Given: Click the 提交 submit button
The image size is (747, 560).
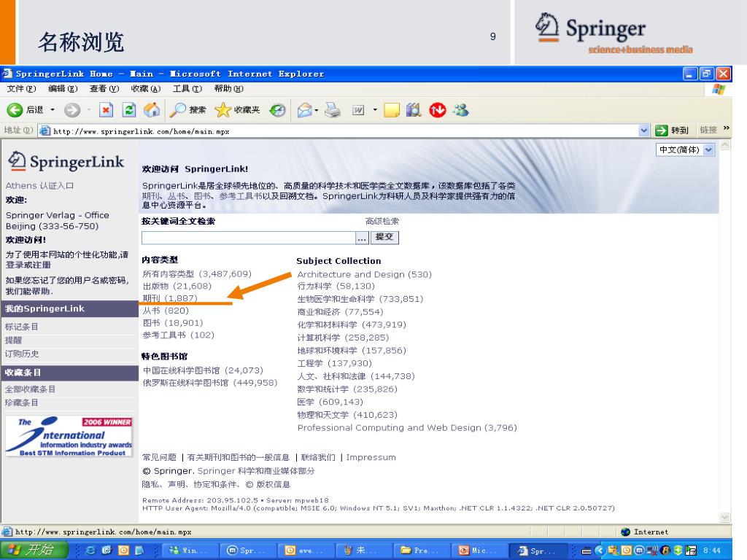Looking at the screenshot, I should pyautogui.click(x=384, y=238).
